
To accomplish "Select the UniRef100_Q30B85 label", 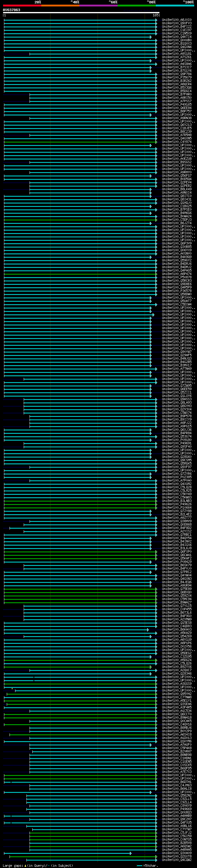I will pos(176,247).
